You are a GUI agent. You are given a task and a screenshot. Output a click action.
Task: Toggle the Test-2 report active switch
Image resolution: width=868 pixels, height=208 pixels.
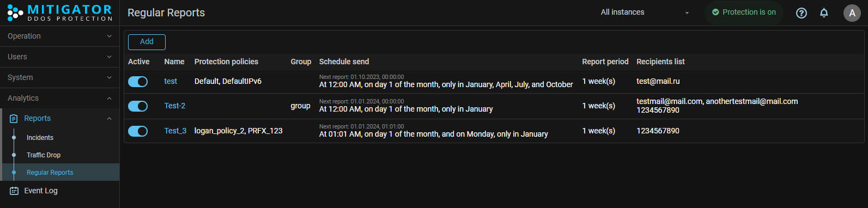pyautogui.click(x=138, y=106)
